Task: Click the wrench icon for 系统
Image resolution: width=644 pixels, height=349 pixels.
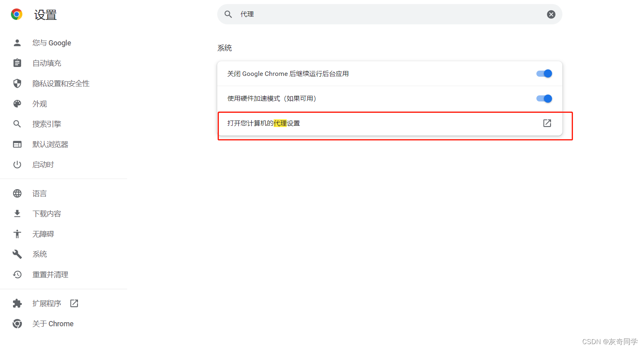Action: click(x=17, y=254)
